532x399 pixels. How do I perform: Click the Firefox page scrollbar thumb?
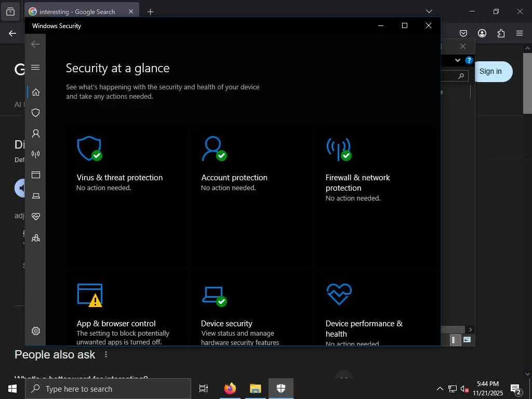pyautogui.click(x=527, y=84)
